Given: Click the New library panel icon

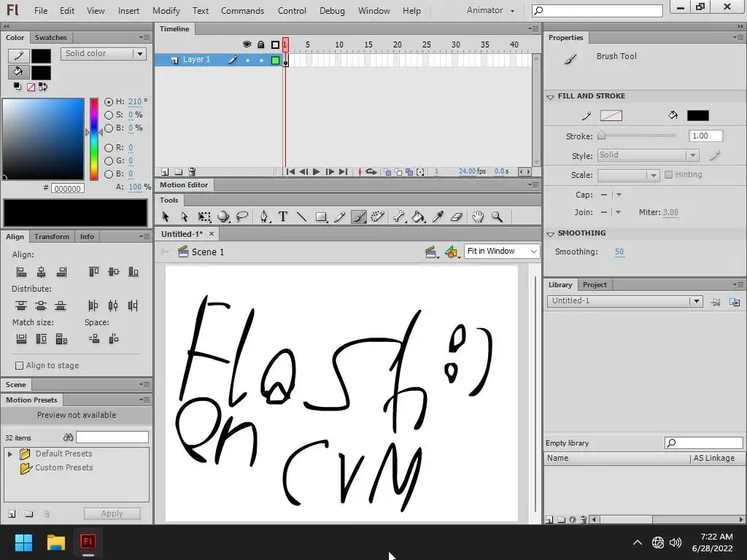Looking at the screenshot, I should [x=735, y=302].
